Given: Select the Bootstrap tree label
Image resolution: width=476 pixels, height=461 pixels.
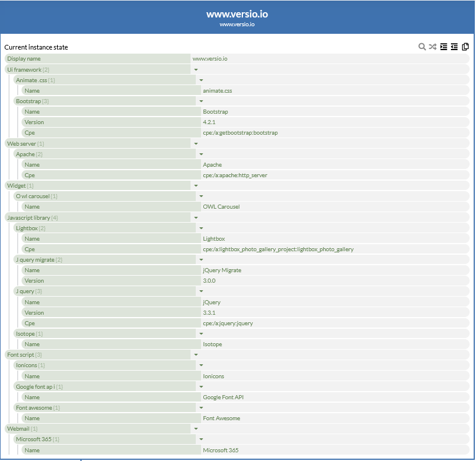Looking at the screenshot, I should [x=28, y=101].
